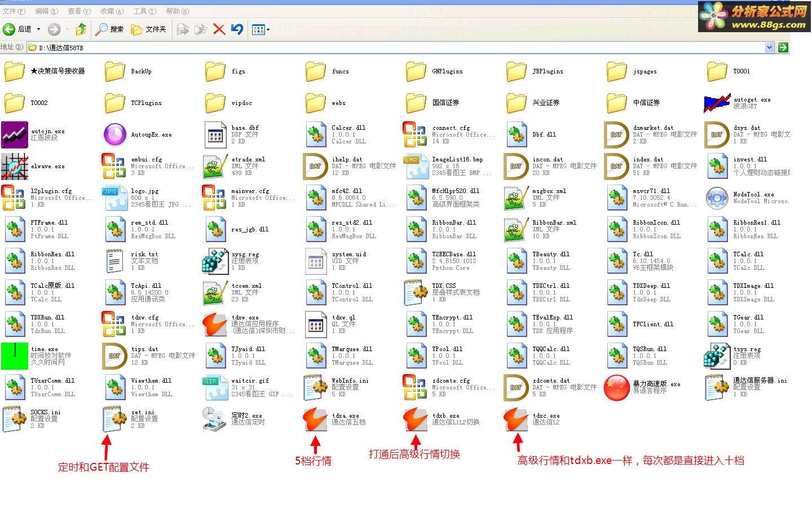
Task: Open the 收藏(A) menu
Action: [112, 11]
